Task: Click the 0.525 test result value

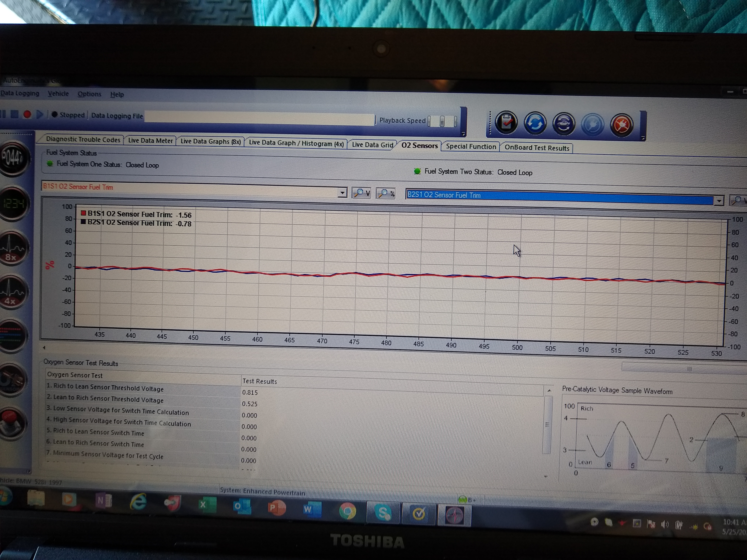Action: coord(249,404)
